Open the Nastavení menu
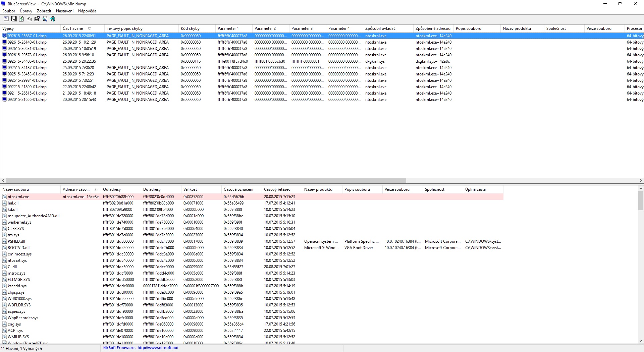Screen dimensions: 644x352 tap(64, 11)
